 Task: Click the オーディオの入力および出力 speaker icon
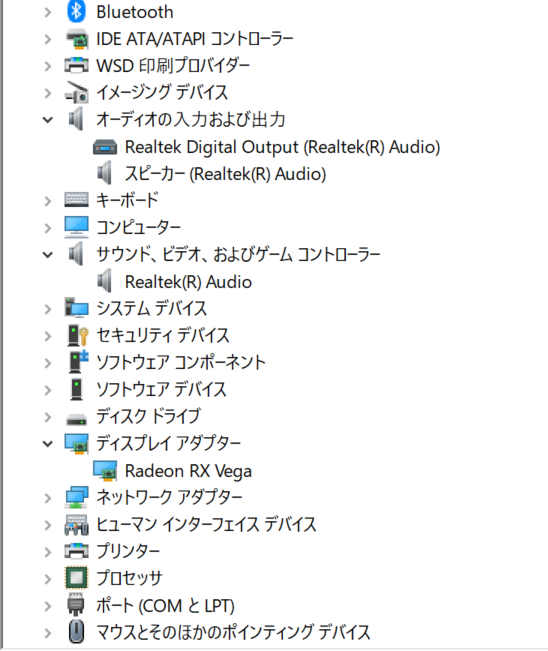76,119
